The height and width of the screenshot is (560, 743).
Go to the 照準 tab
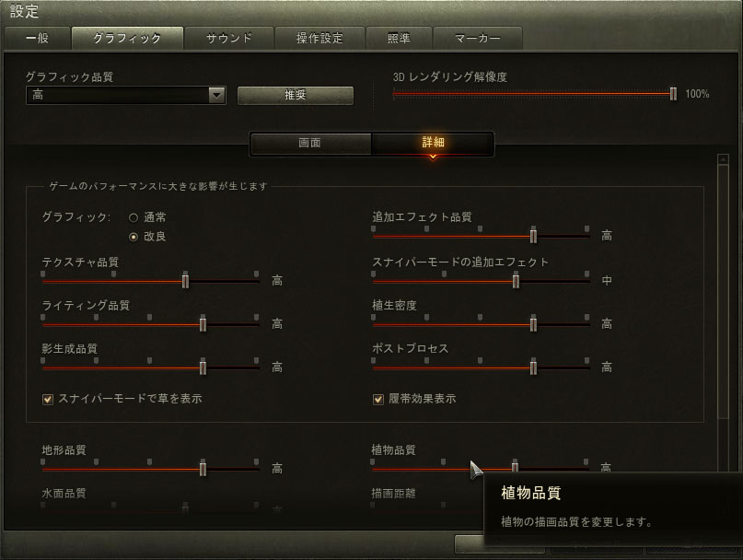(x=399, y=38)
